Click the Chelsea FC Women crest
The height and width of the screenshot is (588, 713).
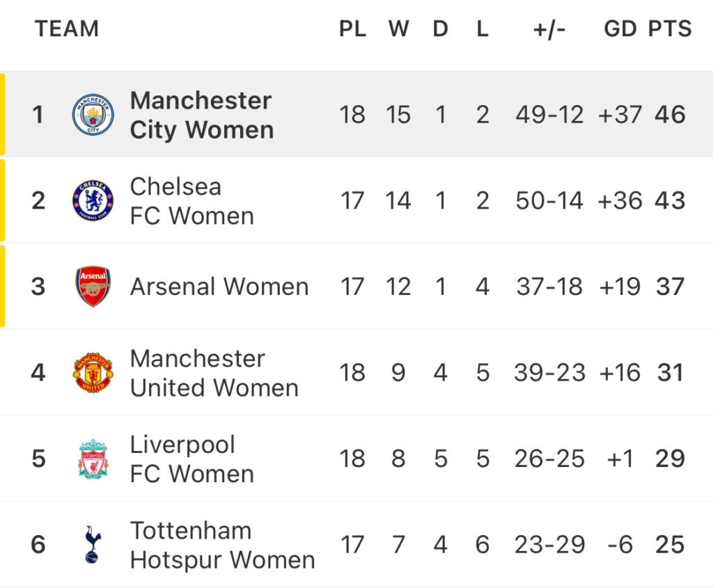click(x=93, y=200)
